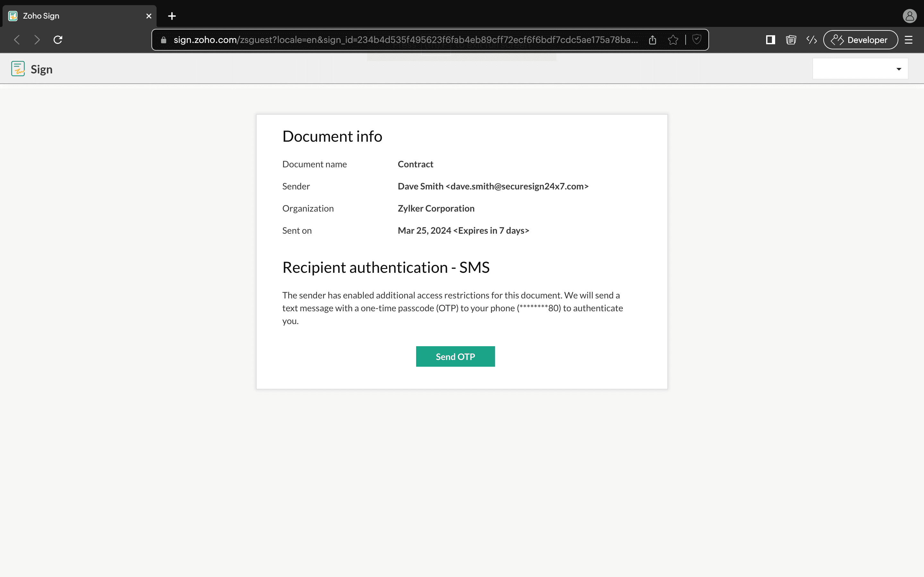Screen dimensions: 924x577
Task: Open the browser hamburger menu
Action: [909, 40]
